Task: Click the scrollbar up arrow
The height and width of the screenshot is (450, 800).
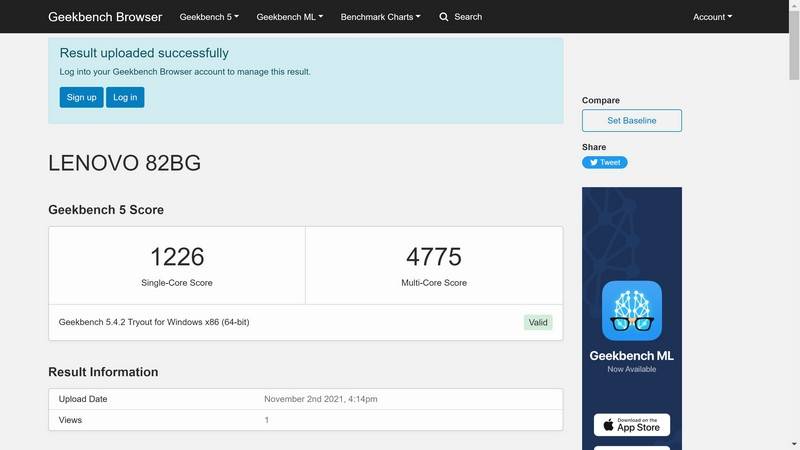Action: click(x=793, y=6)
